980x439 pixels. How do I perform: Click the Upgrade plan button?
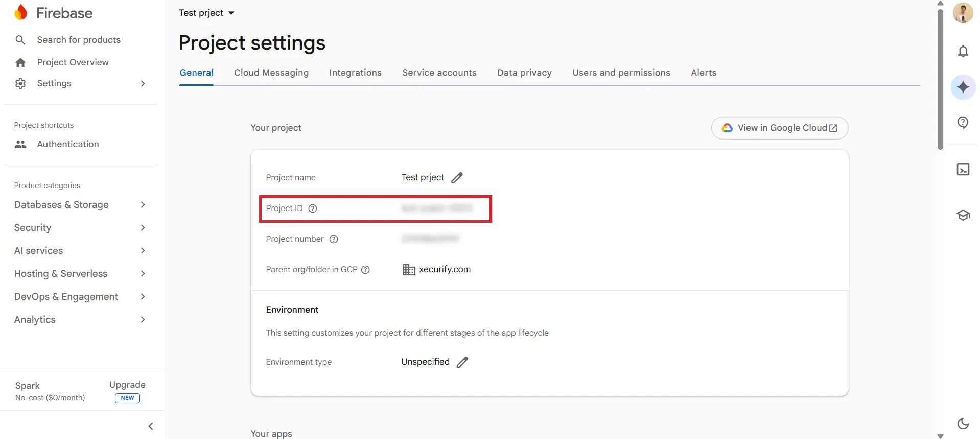[127, 385]
